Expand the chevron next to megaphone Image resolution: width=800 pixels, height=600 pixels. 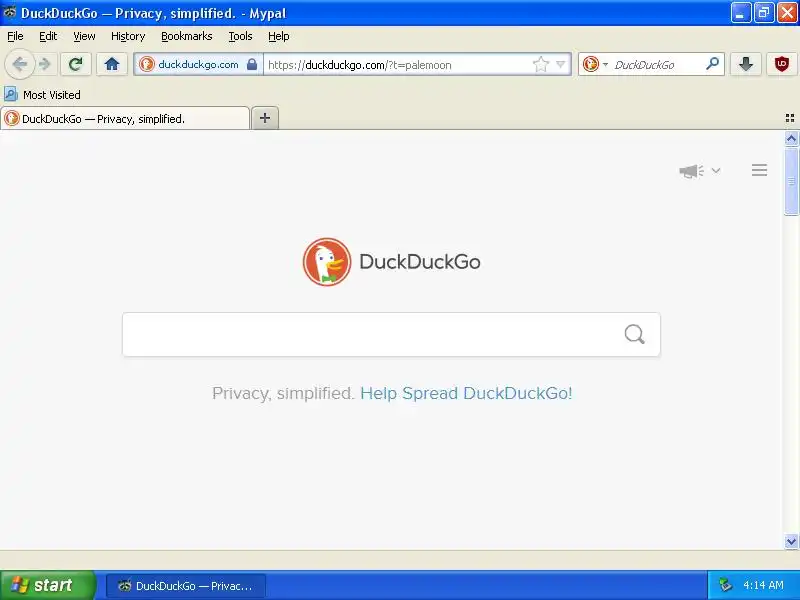[x=716, y=170]
